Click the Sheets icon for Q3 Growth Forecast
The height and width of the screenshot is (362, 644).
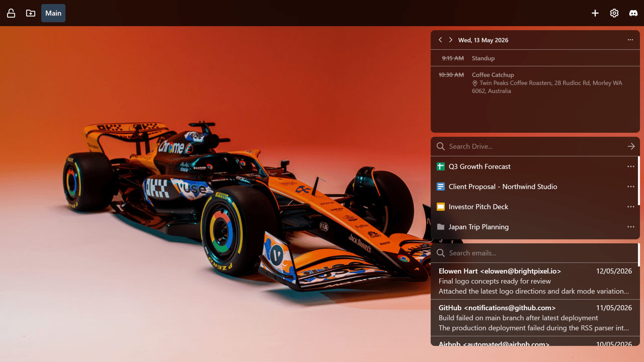(441, 166)
